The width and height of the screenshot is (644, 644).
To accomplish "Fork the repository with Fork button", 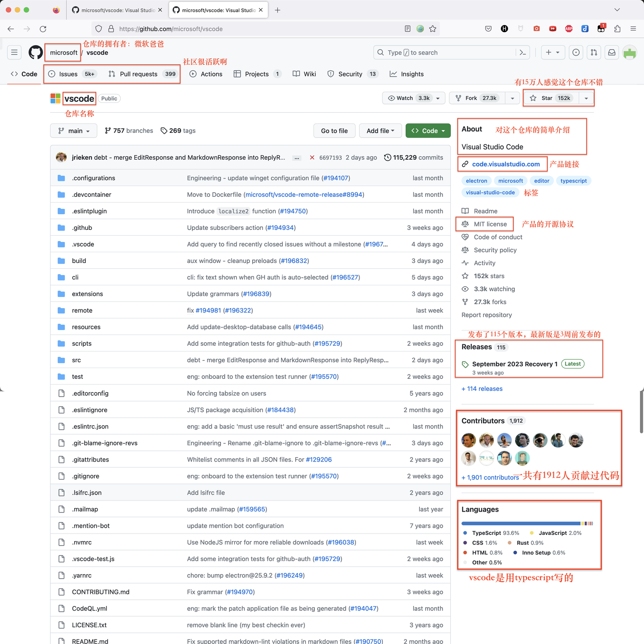I will pyautogui.click(x=478, y=98).
